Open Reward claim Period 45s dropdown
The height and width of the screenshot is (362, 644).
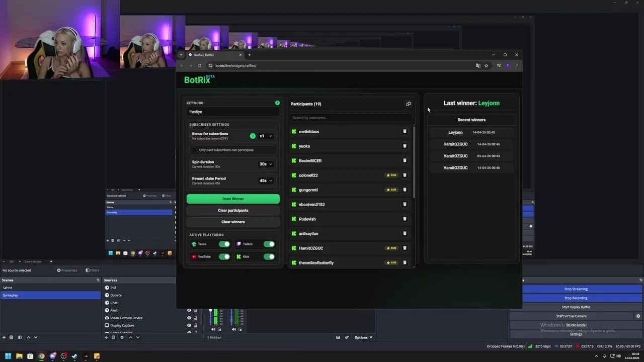[265, 180]
